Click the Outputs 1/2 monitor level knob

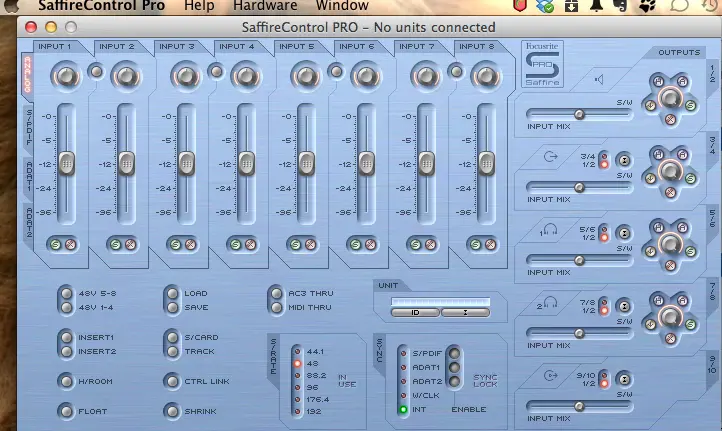click(670, 98)
